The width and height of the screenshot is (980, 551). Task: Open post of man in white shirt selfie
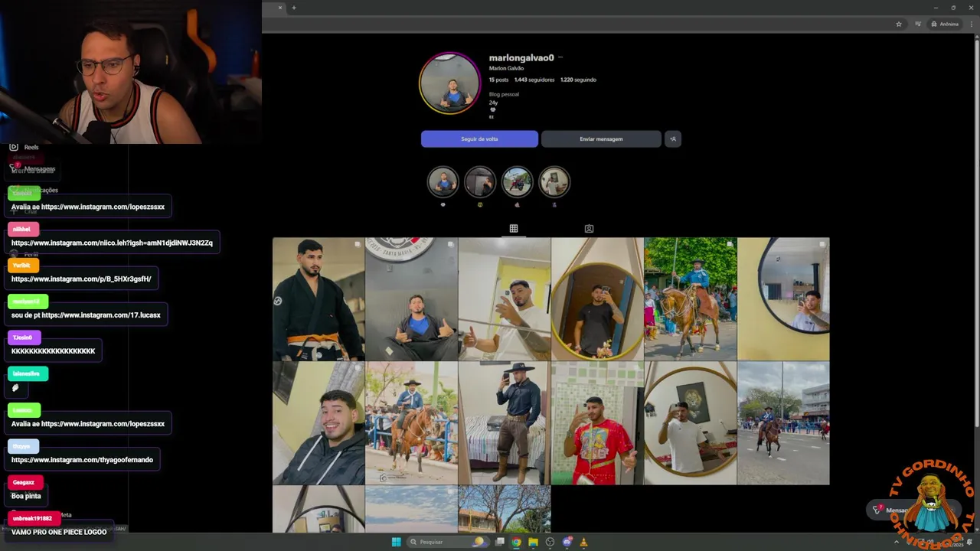505,298
